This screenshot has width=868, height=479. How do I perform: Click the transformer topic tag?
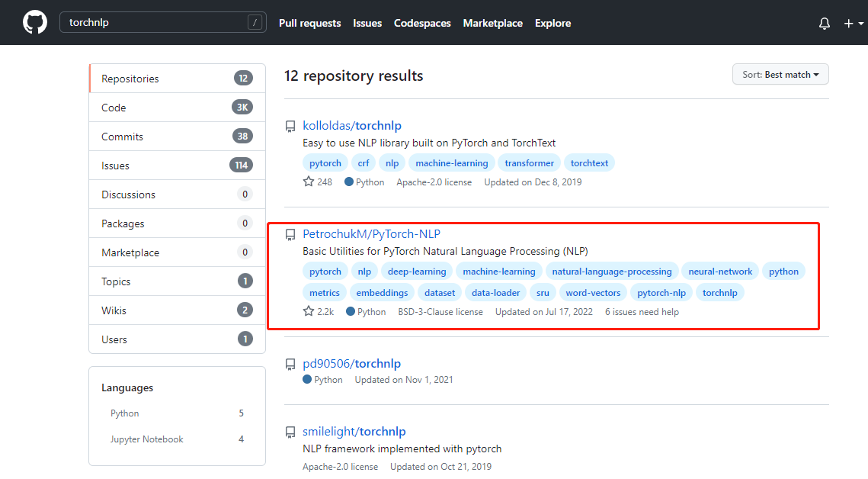point(529,162)
